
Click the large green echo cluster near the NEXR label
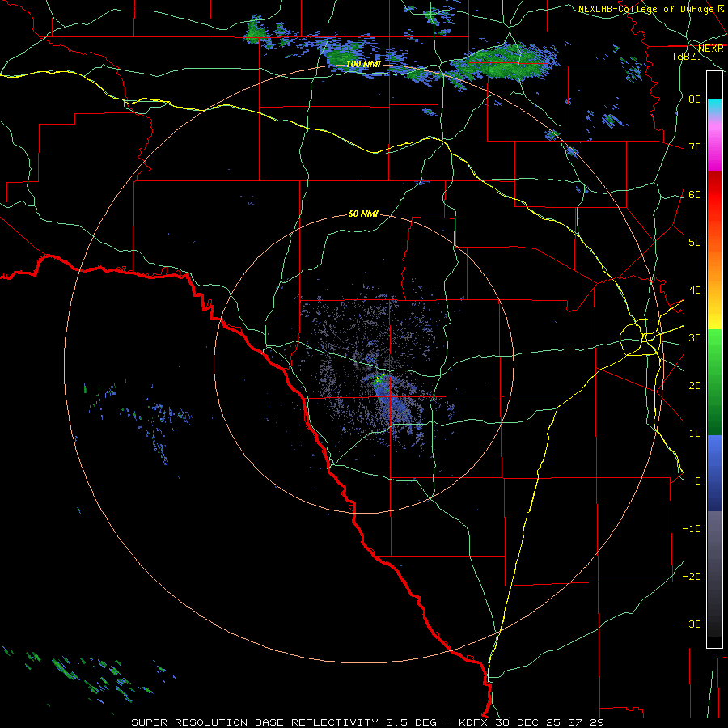coord(506,62)
